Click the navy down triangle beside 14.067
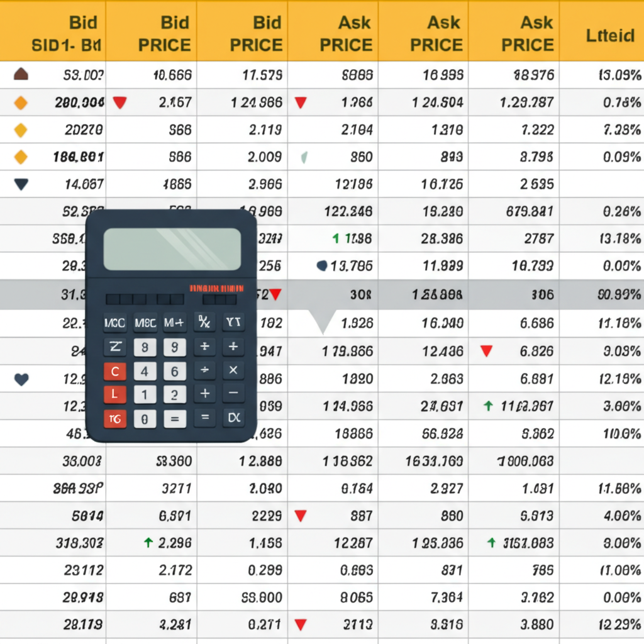Viewport: 644px width, 644px height. pos(21,184)
